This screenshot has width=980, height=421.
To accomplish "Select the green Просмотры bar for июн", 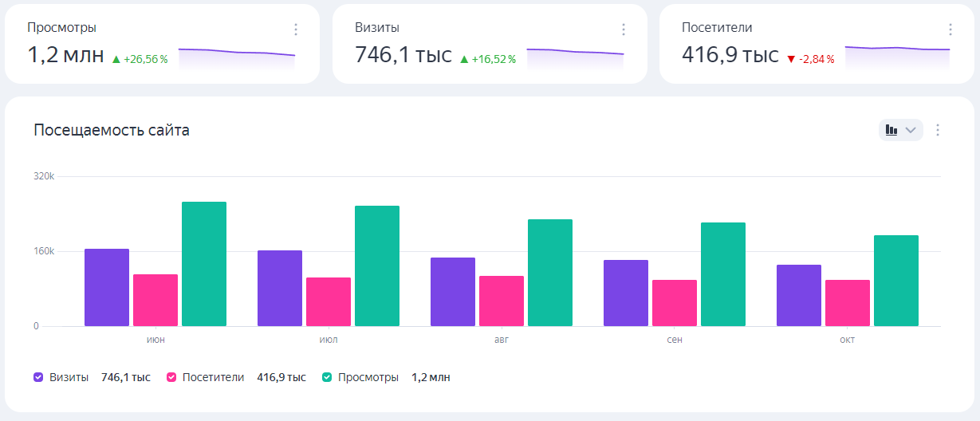I will (204, 264).
